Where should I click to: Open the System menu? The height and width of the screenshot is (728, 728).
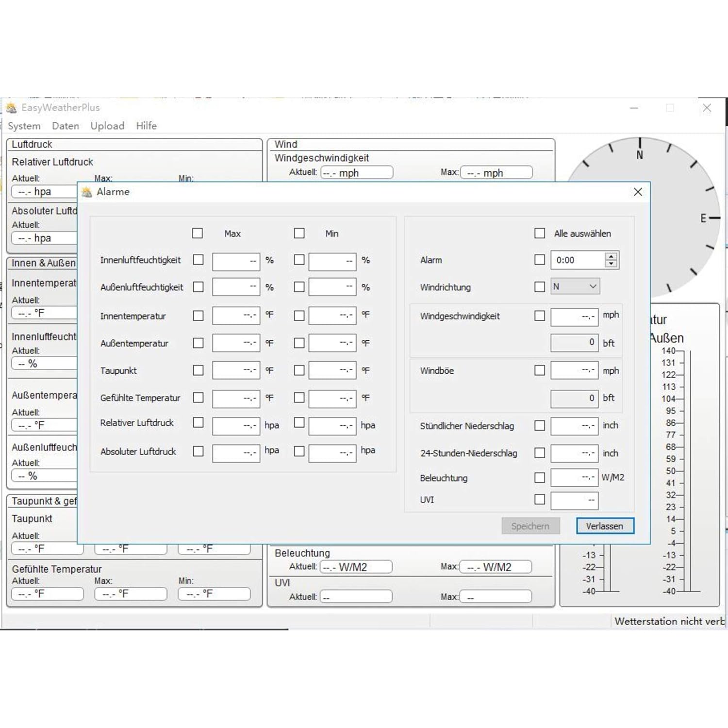(24, 126)
